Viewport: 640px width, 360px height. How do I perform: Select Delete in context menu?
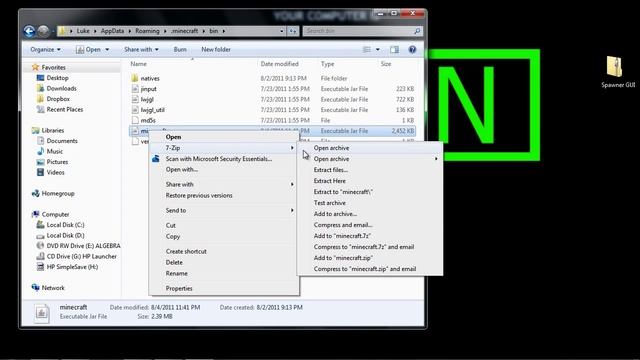[x=174, y=262]
